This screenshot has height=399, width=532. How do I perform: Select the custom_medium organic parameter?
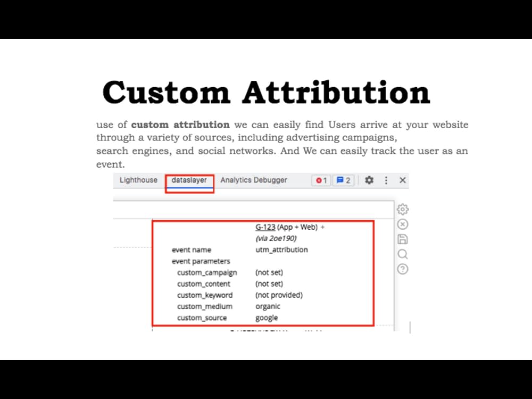268,306
